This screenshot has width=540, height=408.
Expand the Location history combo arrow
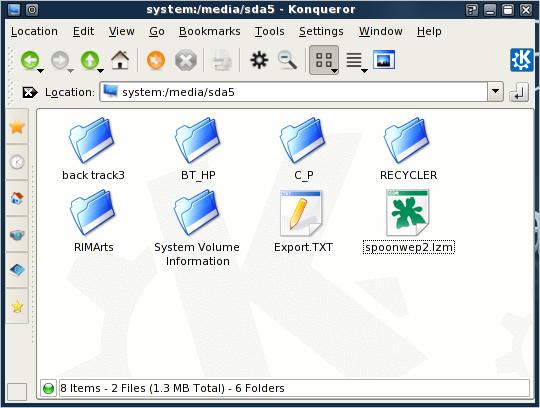coord(495,92)
